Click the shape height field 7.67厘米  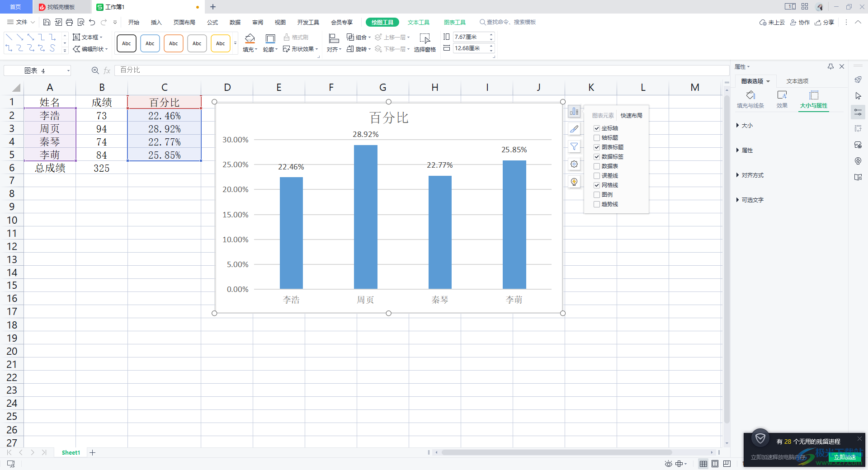(x=470, y=37)
